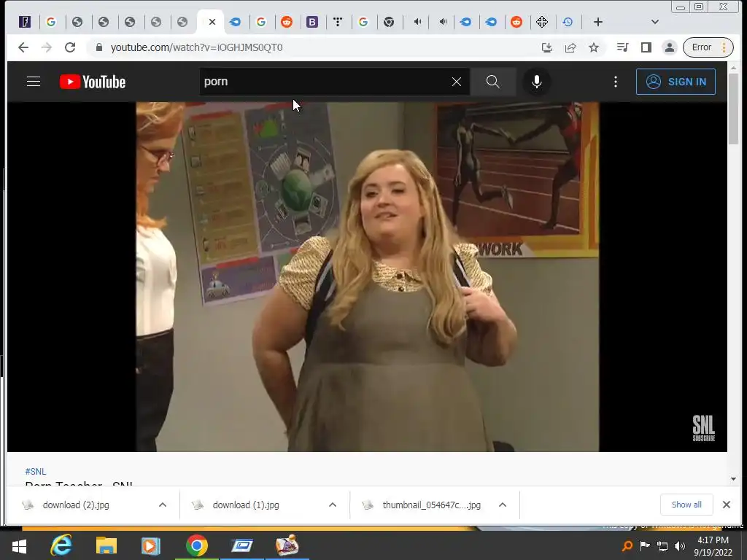Click the SNL Subscribe watermark in video

pyautogui.click(x=704, y=428)
